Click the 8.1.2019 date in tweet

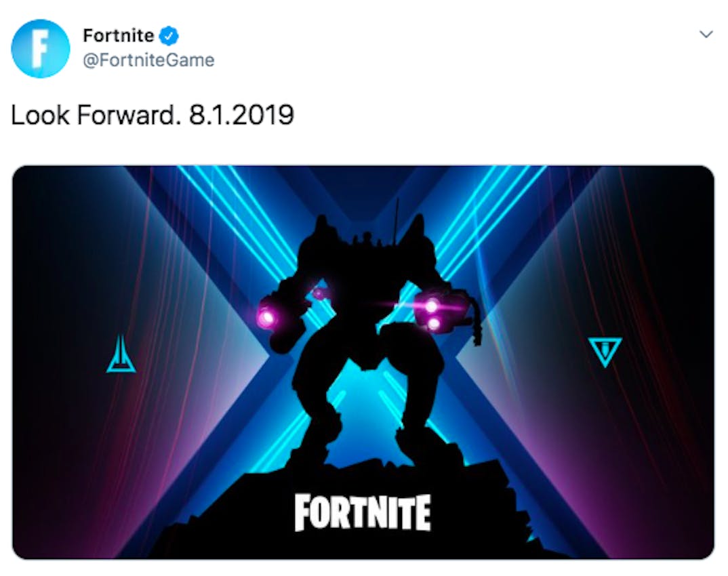click(241, 115)
